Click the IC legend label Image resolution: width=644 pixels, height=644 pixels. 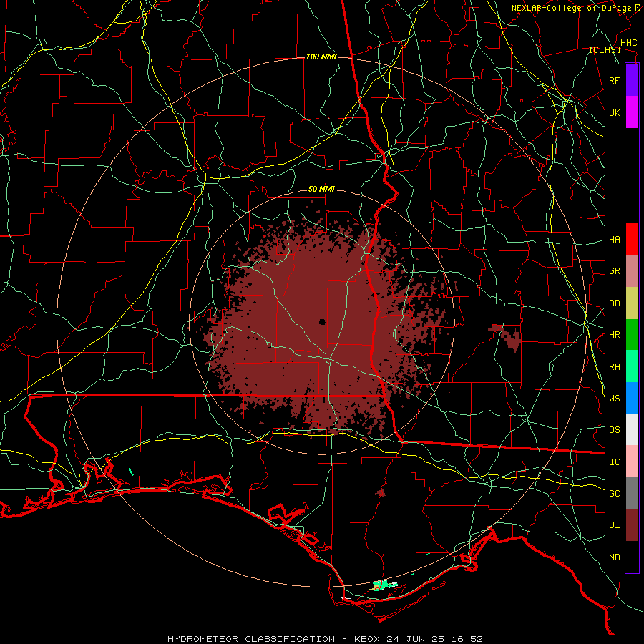coord(615,462)
